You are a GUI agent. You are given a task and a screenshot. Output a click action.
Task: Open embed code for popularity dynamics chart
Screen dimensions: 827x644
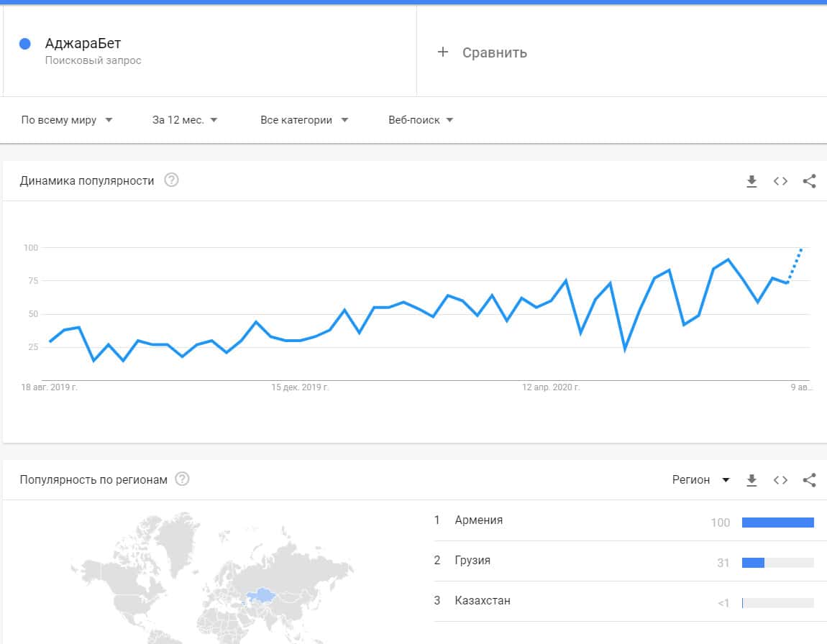780,181
